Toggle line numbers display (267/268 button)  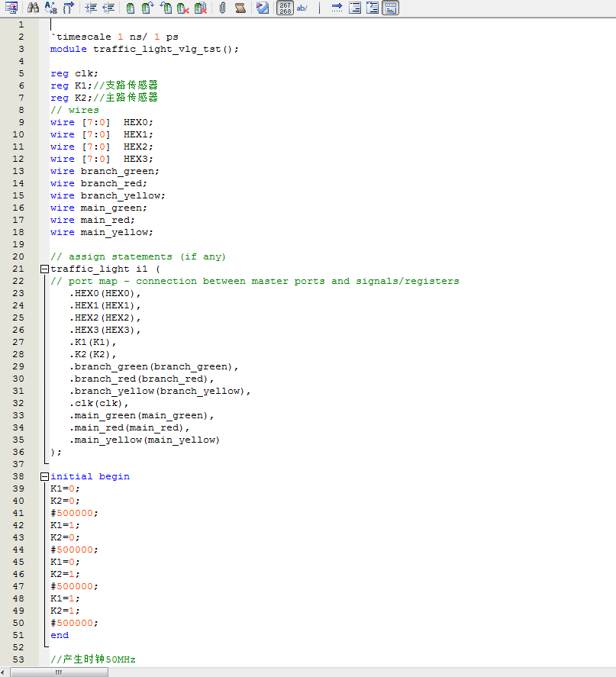pyautogui.click(x=284, y=8)
